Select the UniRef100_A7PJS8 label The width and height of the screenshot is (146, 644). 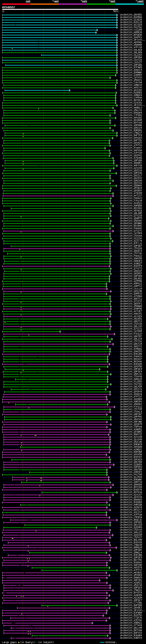[x=131, y=48]
